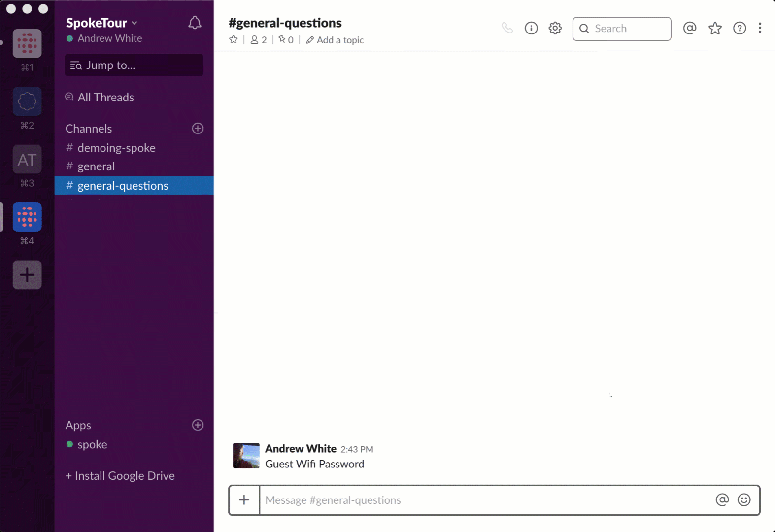This screenshot has width=775, height=532.
Task: Click Add a topic
Action: [335, 40]
